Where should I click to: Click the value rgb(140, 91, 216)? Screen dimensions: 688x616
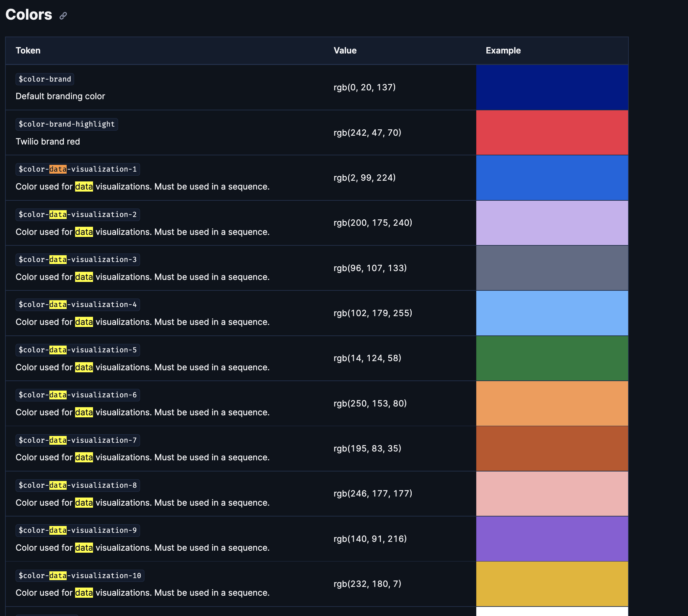tap(370, 539)
